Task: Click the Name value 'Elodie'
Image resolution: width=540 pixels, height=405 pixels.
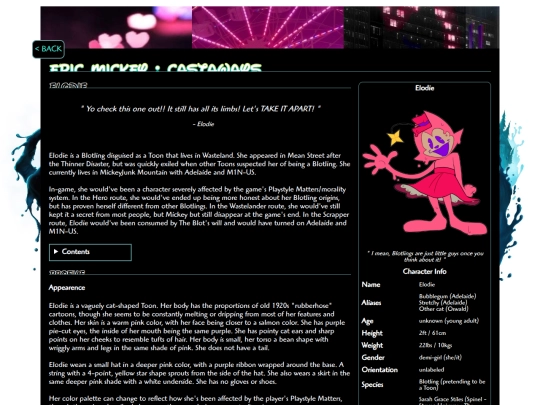Action: pos(427,284)
